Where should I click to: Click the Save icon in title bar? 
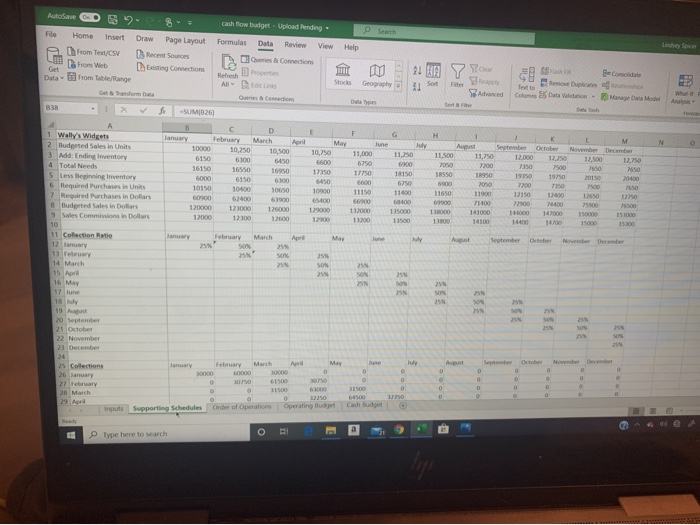pos(113,19)
